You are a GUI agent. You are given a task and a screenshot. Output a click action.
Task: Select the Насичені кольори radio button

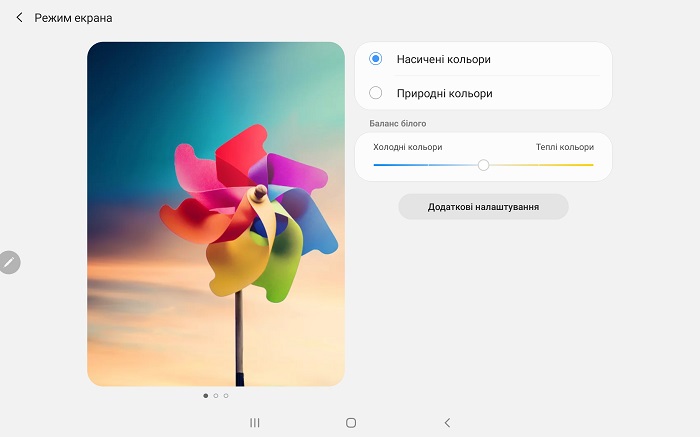point(375,59)
